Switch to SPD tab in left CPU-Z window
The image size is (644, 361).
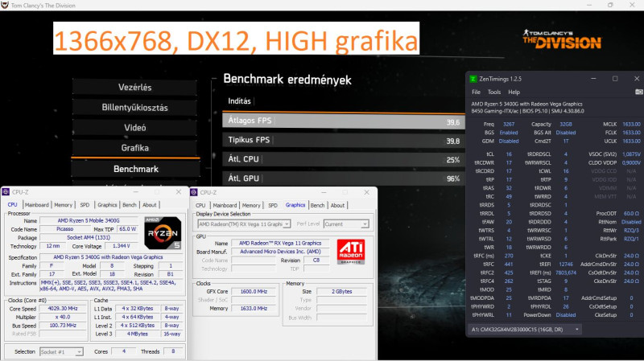[x=85, y=205]
